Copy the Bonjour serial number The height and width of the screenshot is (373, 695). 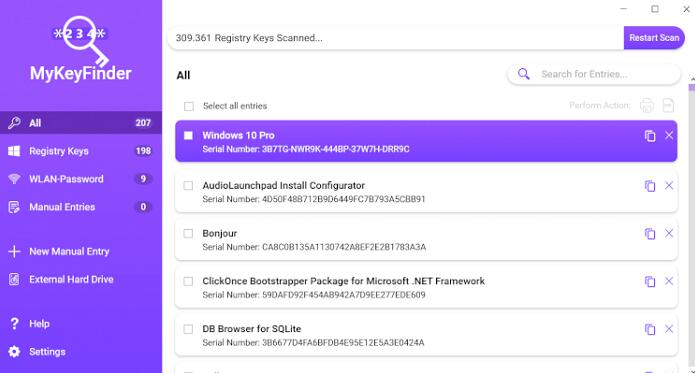pos(650,234)
